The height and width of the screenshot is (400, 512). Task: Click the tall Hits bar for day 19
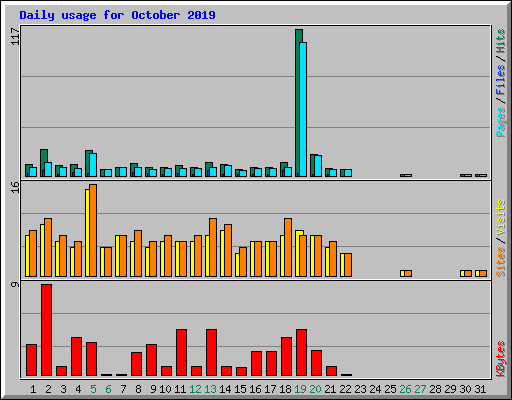(299, 103)
